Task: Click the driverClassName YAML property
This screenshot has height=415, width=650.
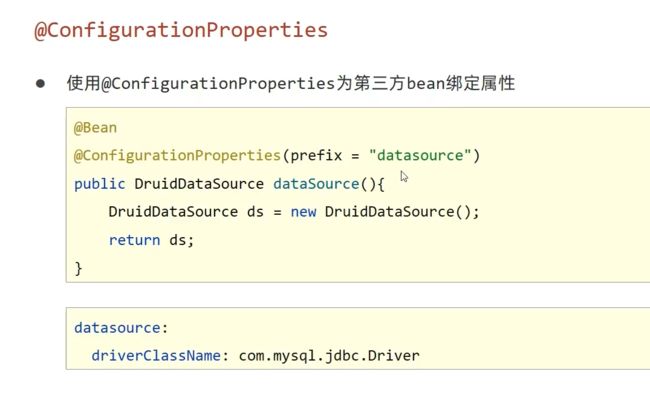Action: (156, 356)
